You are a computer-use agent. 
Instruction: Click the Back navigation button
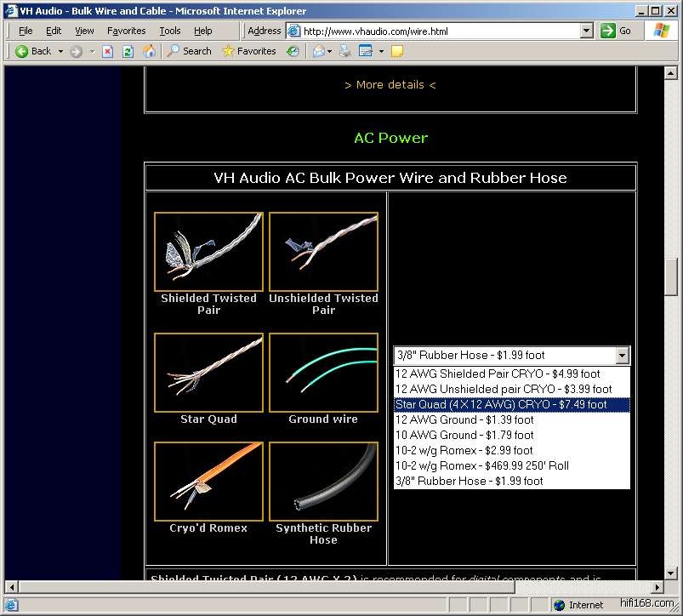[33, 51]
